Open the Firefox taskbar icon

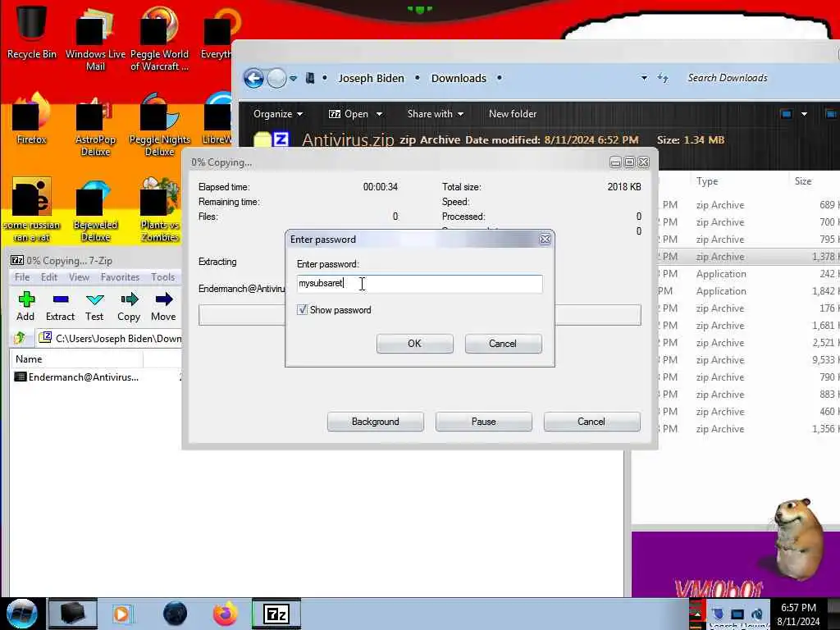tap(226, 614)
